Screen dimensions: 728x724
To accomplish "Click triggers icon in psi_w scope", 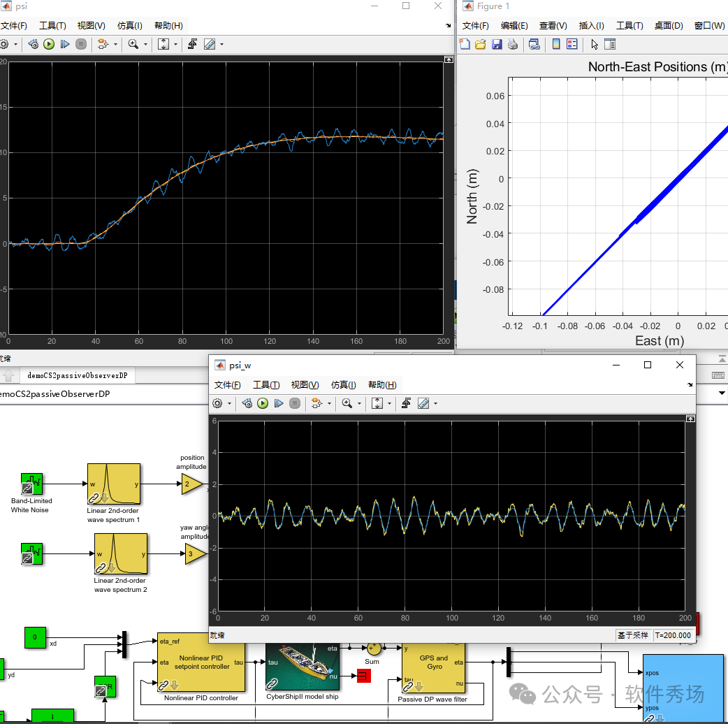I will coord(406,403).
